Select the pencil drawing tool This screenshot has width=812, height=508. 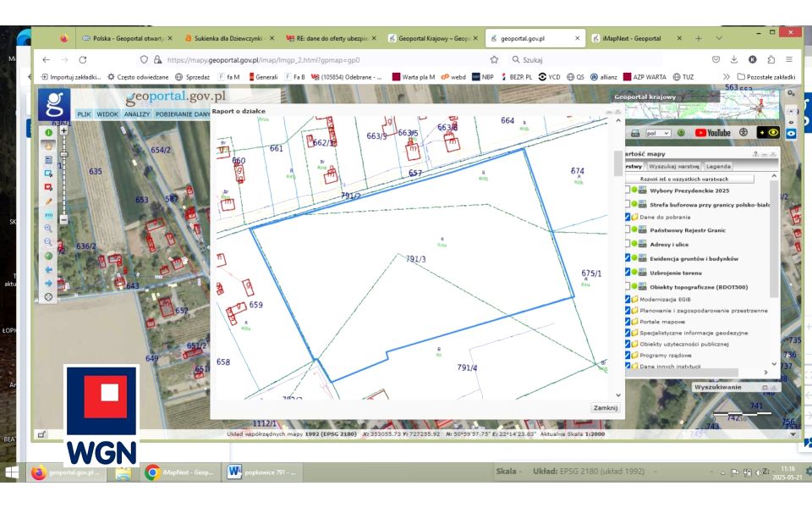pos(49,202)
